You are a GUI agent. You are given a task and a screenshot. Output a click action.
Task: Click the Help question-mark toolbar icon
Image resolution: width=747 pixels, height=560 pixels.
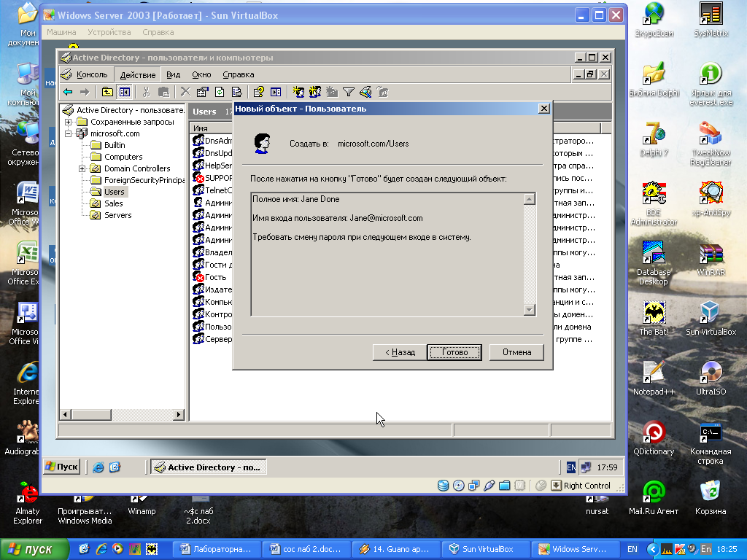pos(259,93)
